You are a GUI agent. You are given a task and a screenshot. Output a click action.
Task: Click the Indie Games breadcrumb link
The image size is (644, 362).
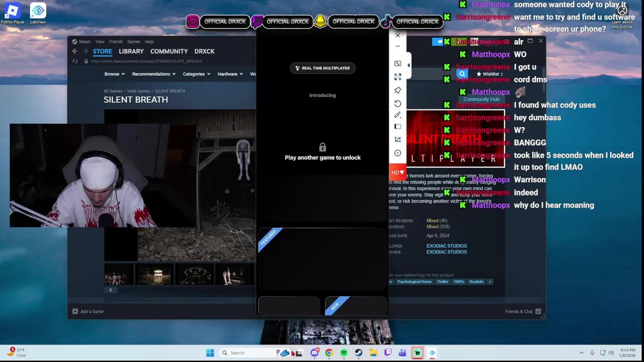point(139,91)
